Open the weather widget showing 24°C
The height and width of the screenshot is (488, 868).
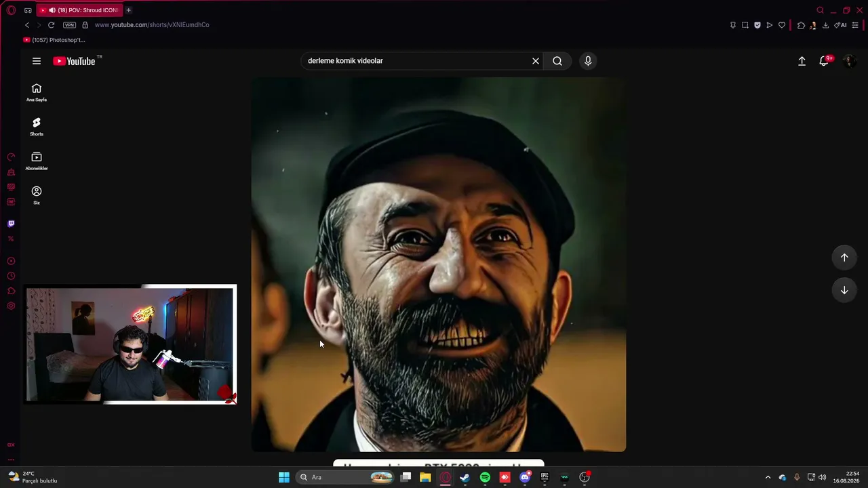(x=33, y=477)
